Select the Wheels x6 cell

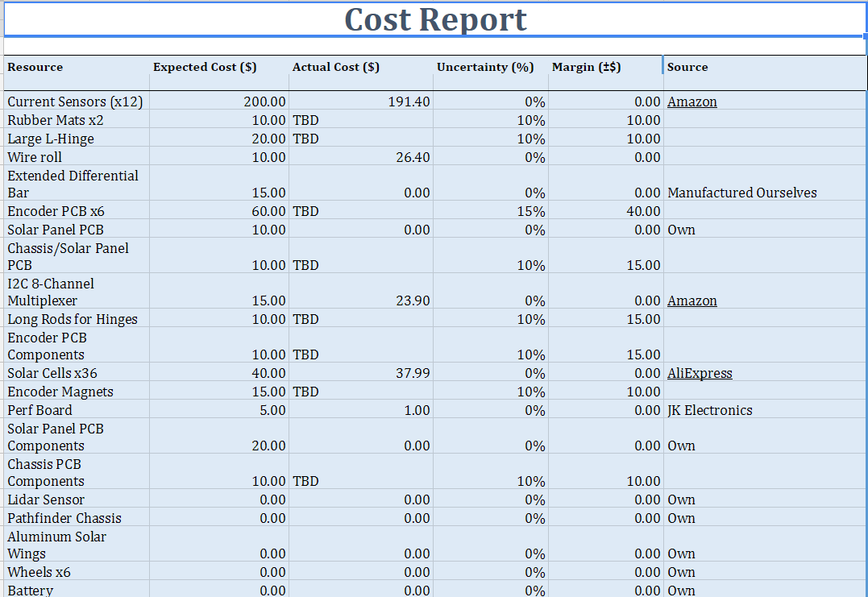click(x=77, y=572)
